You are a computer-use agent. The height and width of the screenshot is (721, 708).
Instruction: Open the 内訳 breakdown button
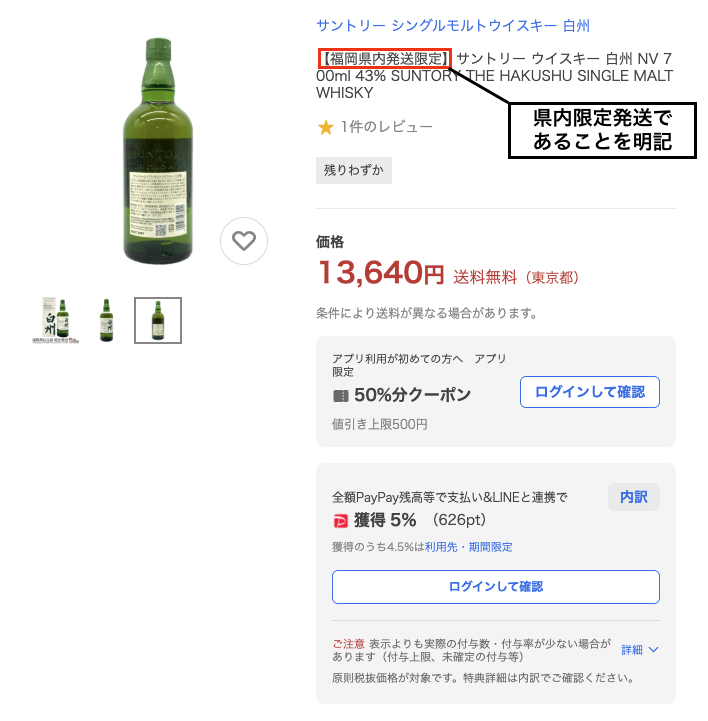634,497
